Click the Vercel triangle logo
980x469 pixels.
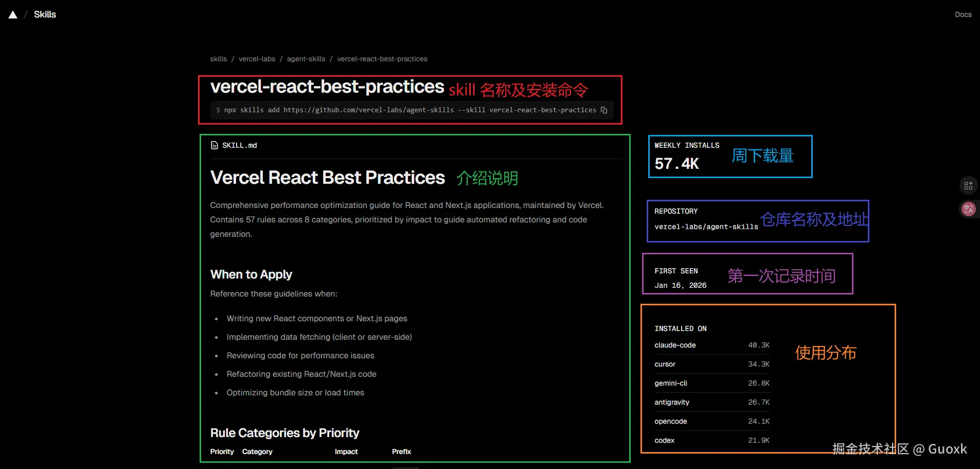click(x=13, y=15)
